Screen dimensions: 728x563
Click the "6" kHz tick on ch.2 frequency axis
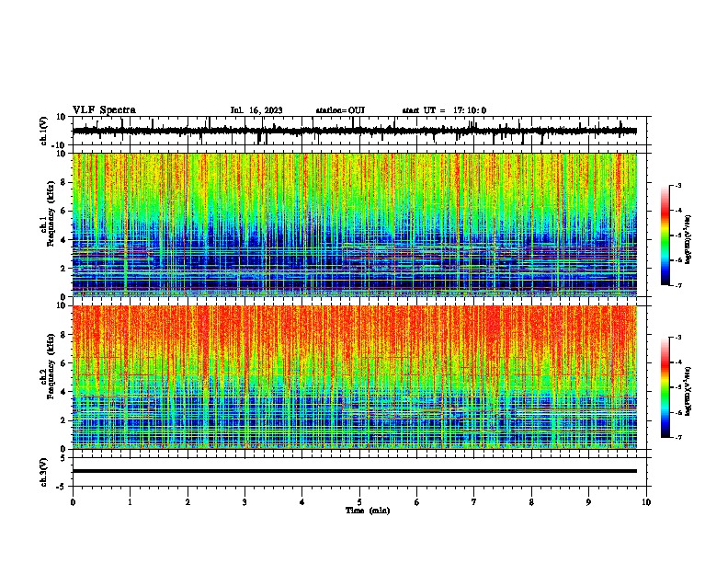(x=65, y=362)
